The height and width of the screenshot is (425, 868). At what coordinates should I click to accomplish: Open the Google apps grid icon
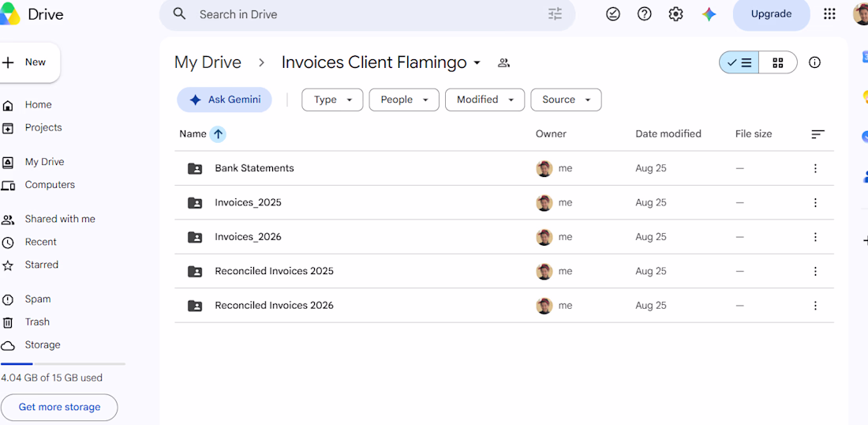tap(829, 14)
